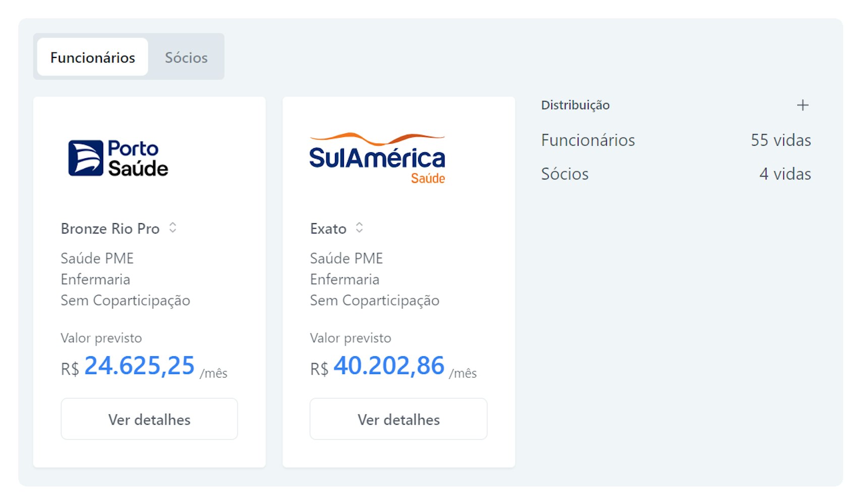Click the Distribuição heading
Image resolution: width=862 pixels, height=504 pixels.
pyautogui.click(x=575, y=105)
